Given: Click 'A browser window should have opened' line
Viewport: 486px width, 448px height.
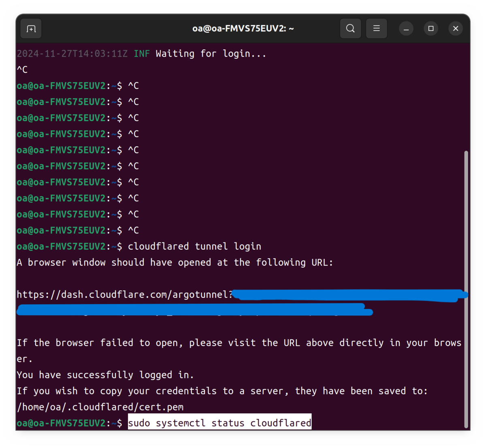Looking at the screenshot, I should [x=175, y=263].
